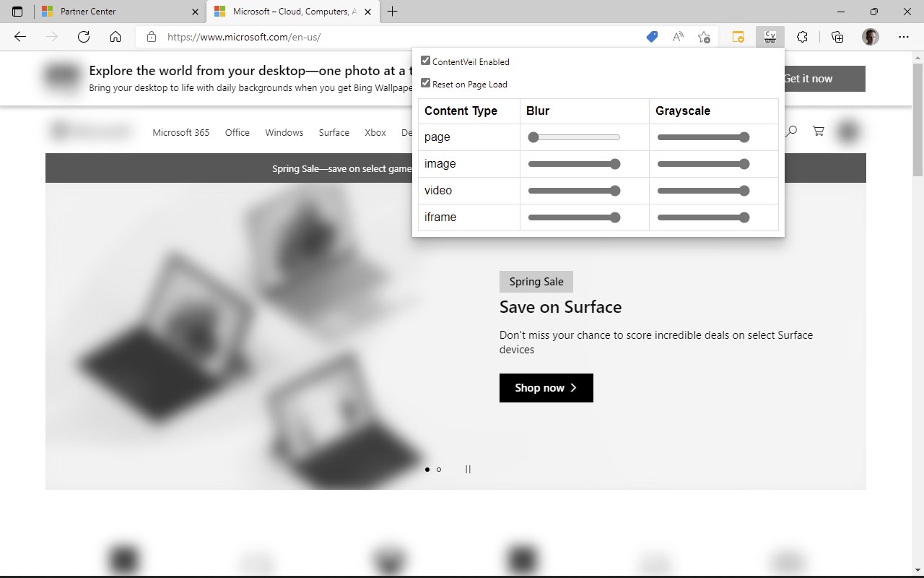
Task: Click the Save on Surface heading
Action: point(560,307)
